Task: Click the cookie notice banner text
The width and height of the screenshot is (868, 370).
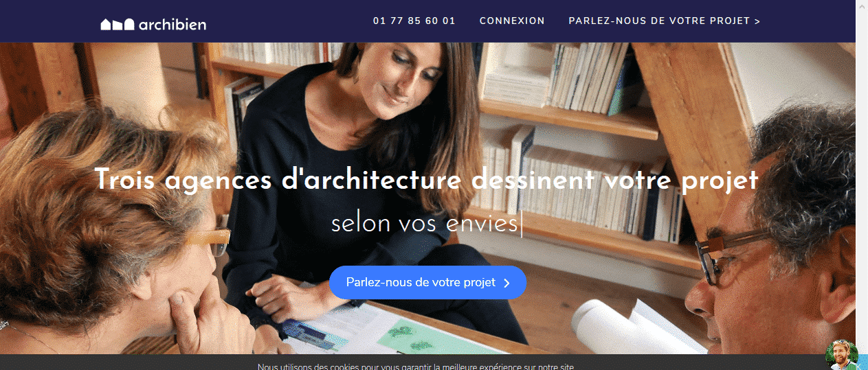Action: coord(415,367)
